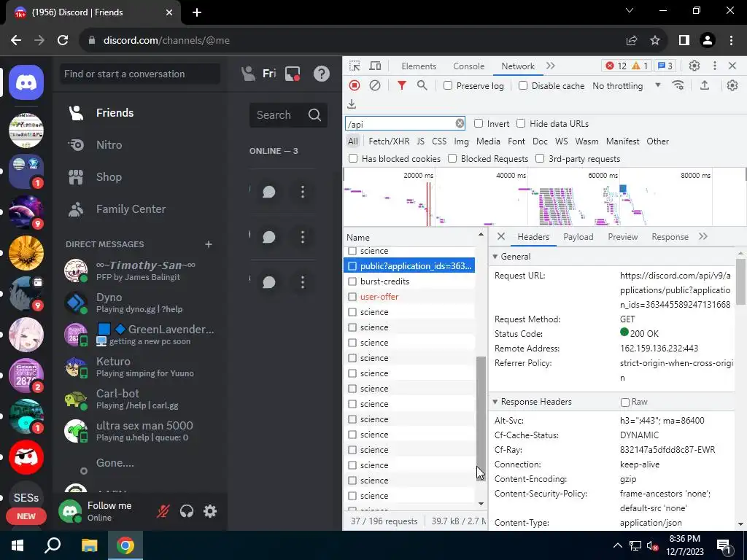Clear the /api filter text
Image resolution: width=747 pixels, height=560 pixels.
[x=460, y=123]
